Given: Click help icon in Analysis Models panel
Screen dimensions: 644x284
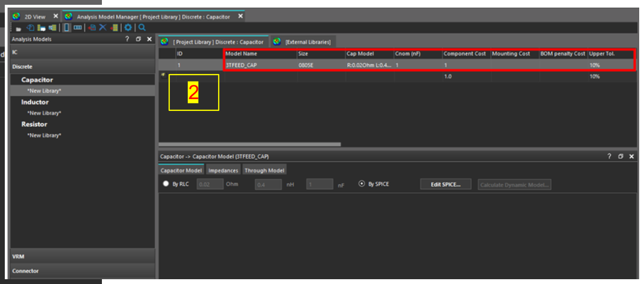Looking at the screenshot, I should coord(127,39).
